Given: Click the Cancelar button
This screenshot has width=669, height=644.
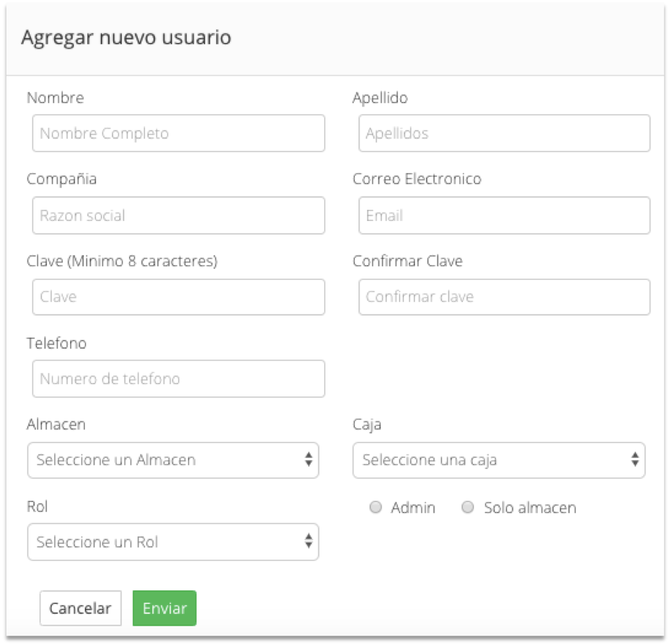Looking at the screenshot, I should pos(80,608).
